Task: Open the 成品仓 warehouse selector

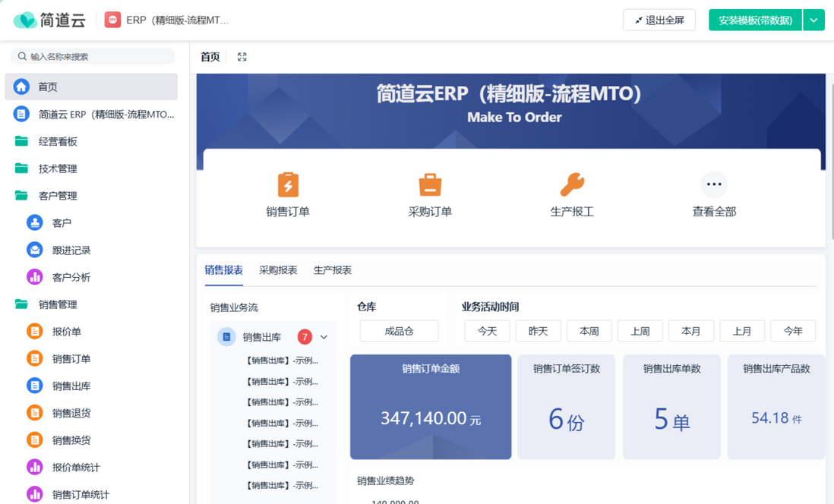Action: pyautogui.click(x=399, y=331)
